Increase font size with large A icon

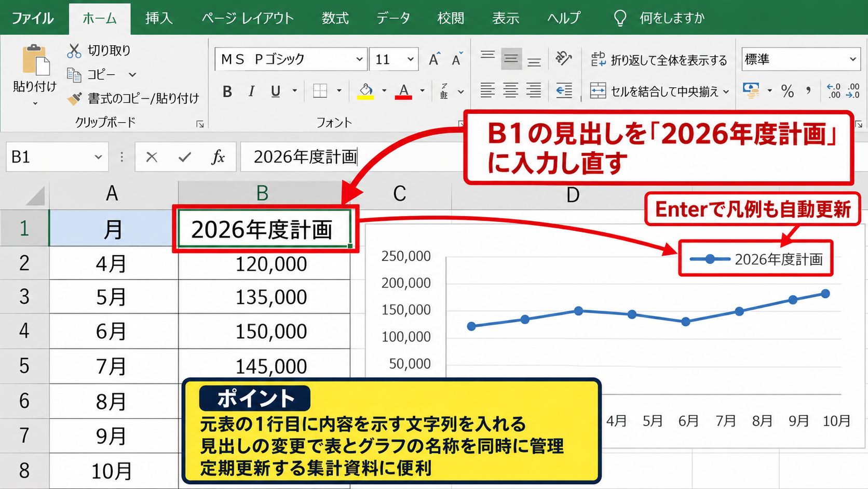435,59
